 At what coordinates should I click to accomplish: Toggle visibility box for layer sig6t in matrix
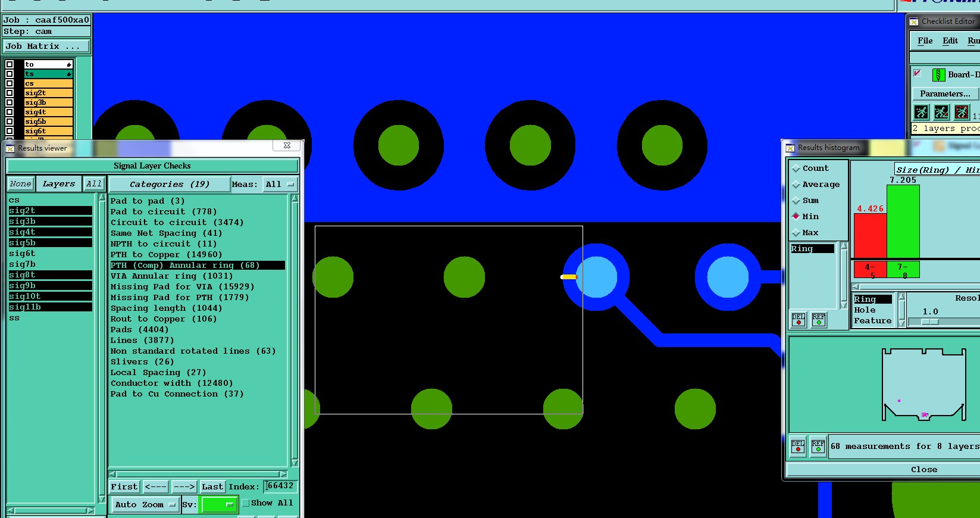pos(10,131)
